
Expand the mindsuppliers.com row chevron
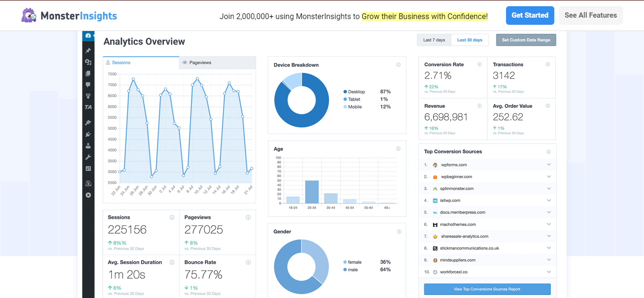click(549, 260)
